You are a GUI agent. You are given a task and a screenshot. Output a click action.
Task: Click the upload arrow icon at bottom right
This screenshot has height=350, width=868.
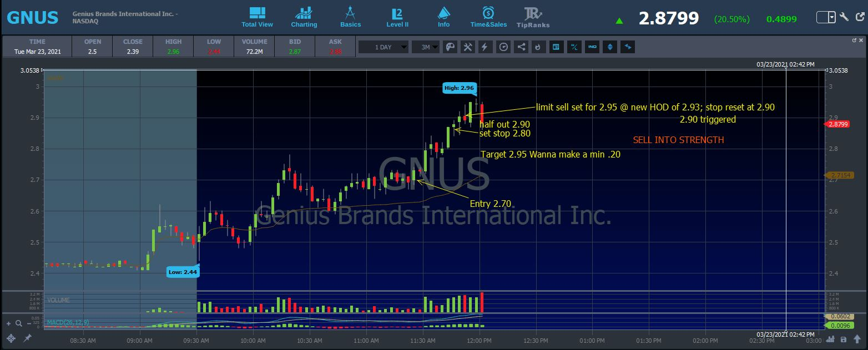coord(857,339)
